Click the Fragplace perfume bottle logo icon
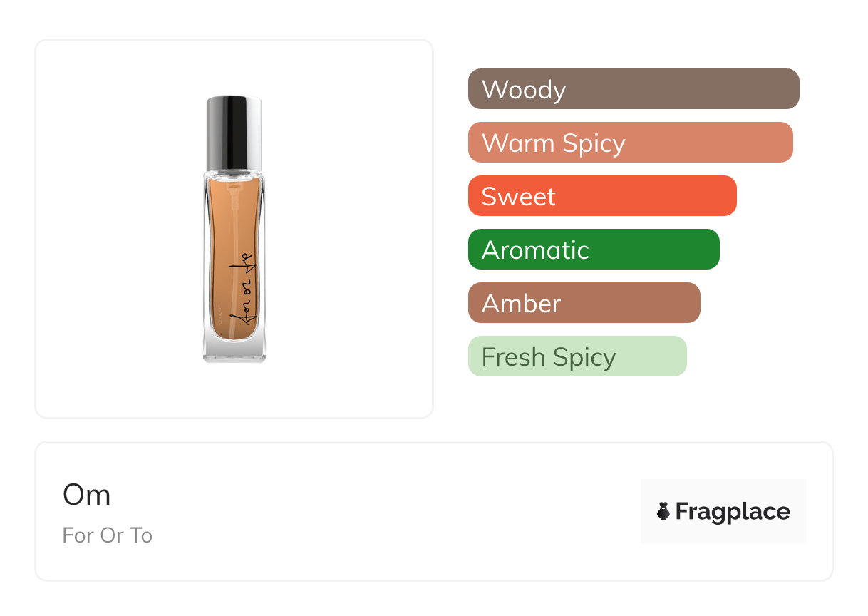This screenshot has width=868, height=616. (663, 511)
